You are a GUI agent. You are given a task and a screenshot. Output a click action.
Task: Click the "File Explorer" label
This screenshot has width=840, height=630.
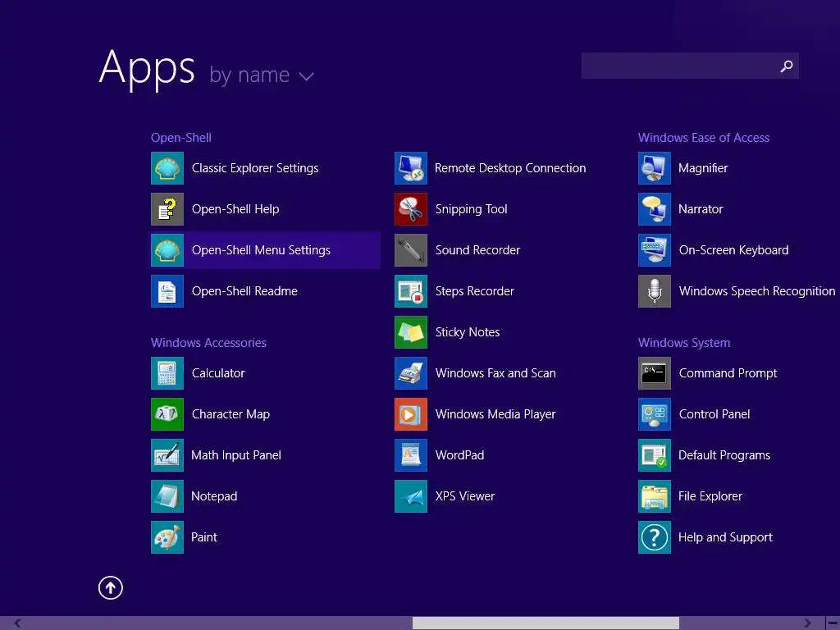(x=710, y=496)
